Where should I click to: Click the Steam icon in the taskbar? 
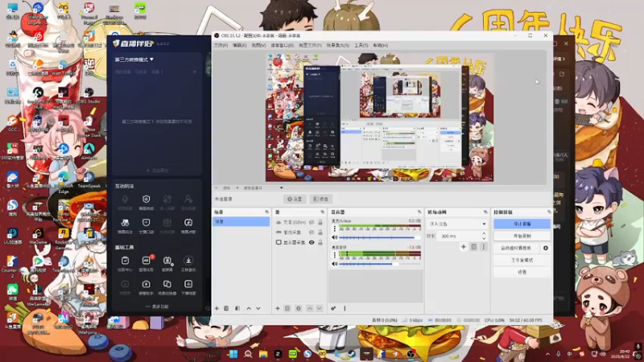pyautogui.click(x=352, y=354)
